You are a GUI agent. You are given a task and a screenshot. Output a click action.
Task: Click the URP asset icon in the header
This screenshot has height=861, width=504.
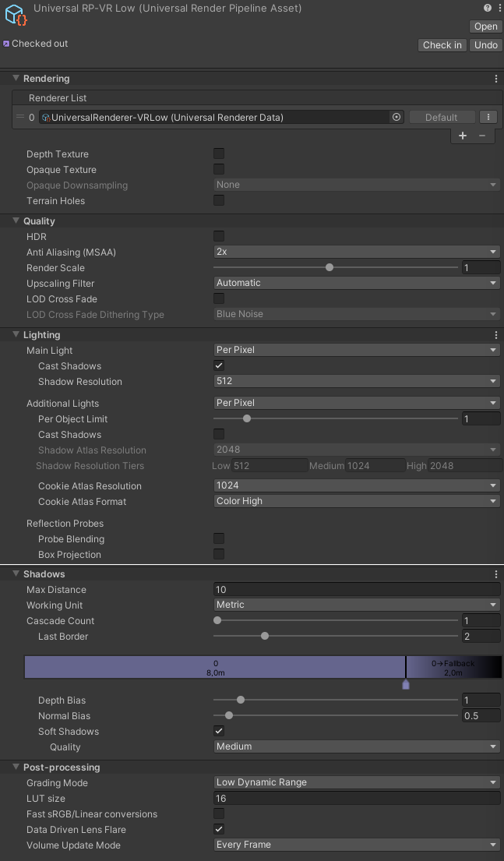(x=16, y=13)
